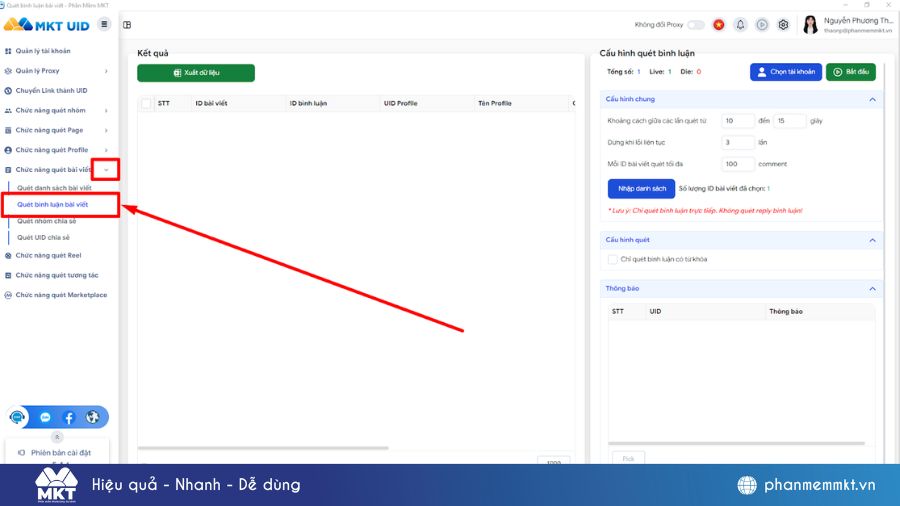Click the Tên Profile column header
This screenshot has width=900, height=506.
coord(495,103)
